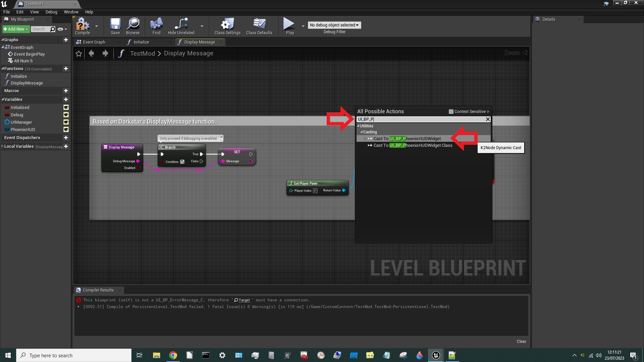Clear compiler results log
644x362 pixels.
pos(521,342)
